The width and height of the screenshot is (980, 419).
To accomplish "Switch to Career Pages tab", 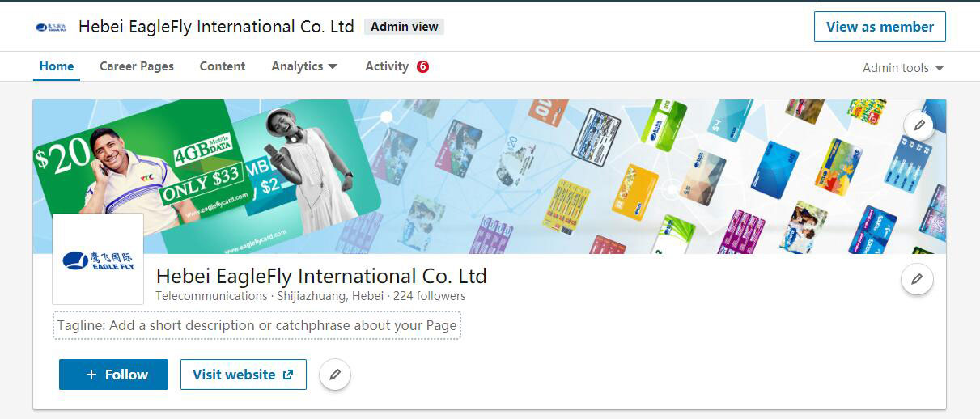I will click(x=137, y=66).
